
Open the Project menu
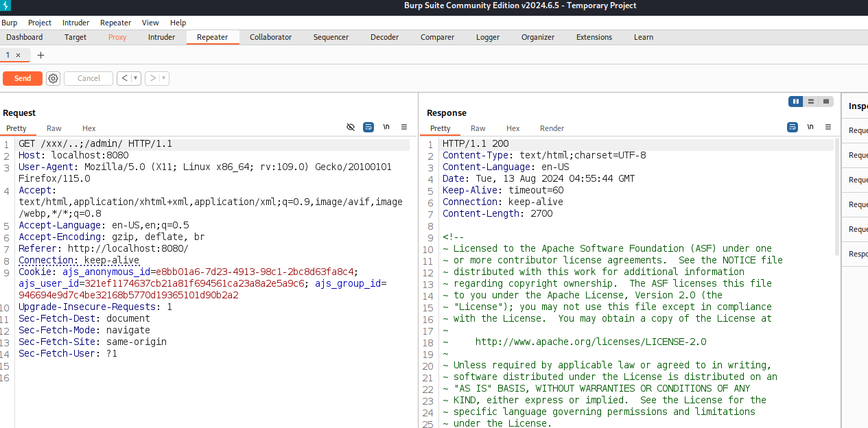[40, 23]
